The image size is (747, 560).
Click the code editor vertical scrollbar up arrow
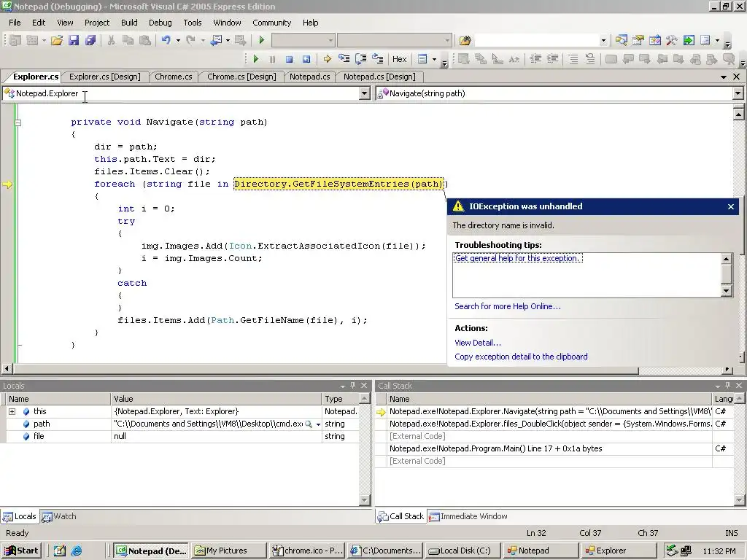coord(738,114)
